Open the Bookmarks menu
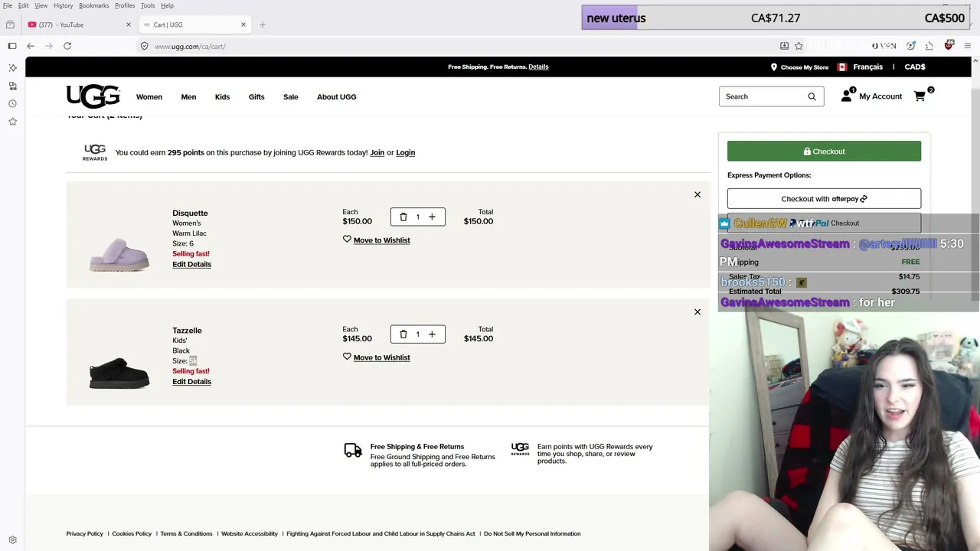The image size is (980, 551). click(94, 5)
